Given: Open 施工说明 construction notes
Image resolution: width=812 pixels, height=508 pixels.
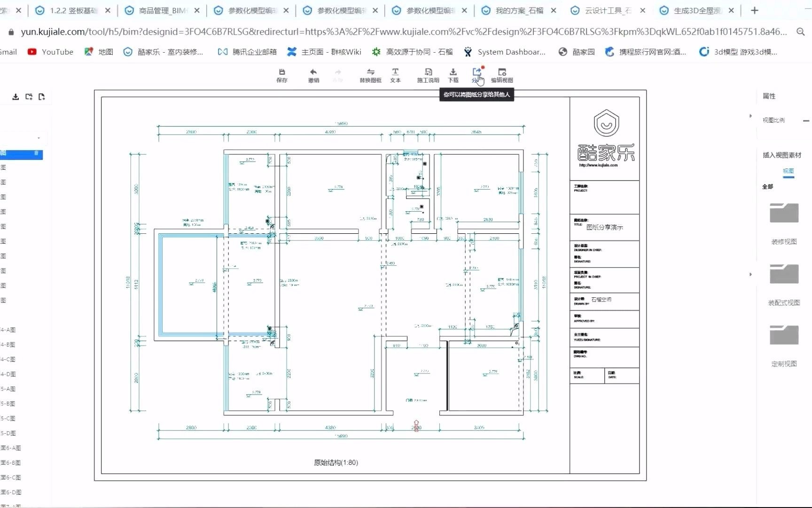Looking at the screenshot, I should 428,75.
